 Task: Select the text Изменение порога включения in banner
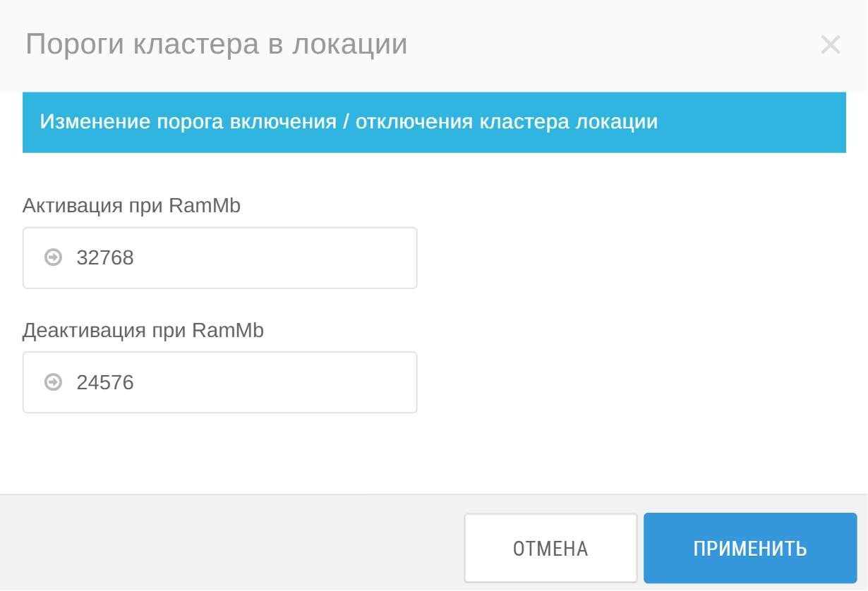click(188, 121)
